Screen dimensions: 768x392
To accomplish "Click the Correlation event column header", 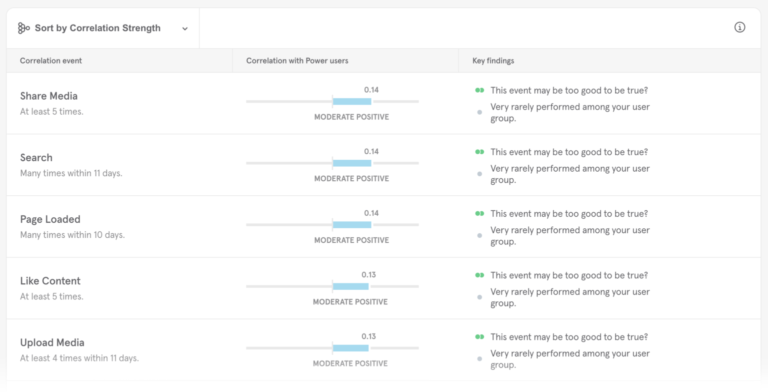I will [x=51, y=61].
